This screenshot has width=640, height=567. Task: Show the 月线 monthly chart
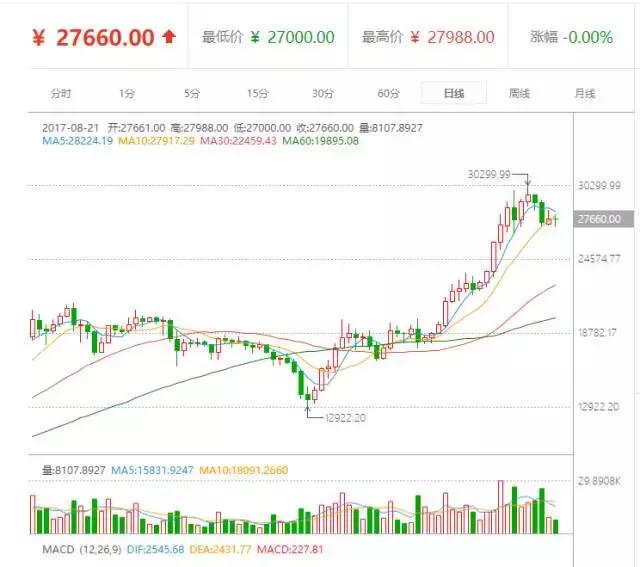point(584,93)
